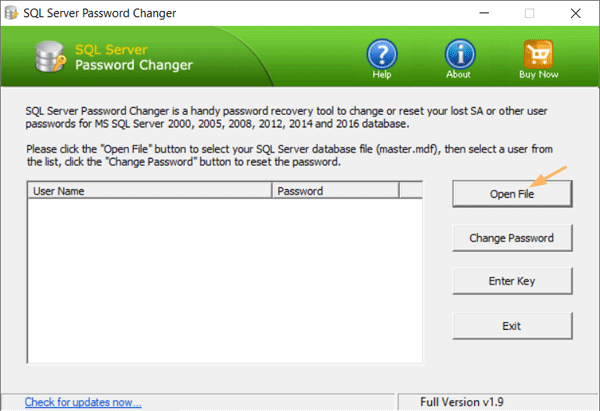Open the 'Check for updates now...' link
Screen dimensions: 600x411
(x=83, y=402)
